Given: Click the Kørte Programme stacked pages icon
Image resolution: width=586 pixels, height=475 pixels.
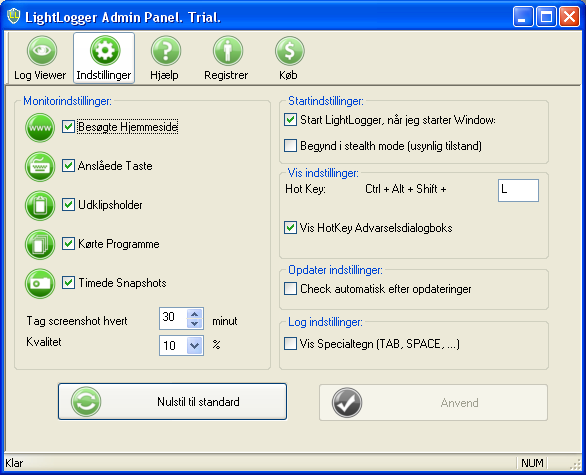Looking at the screenshot, I should pos(40,244).
